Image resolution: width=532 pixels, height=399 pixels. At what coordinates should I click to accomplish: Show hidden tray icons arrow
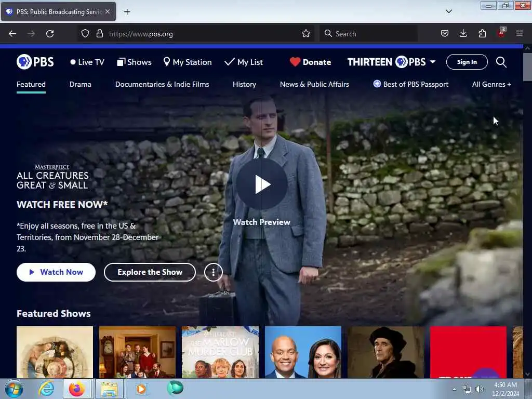[x=454, y=389]
